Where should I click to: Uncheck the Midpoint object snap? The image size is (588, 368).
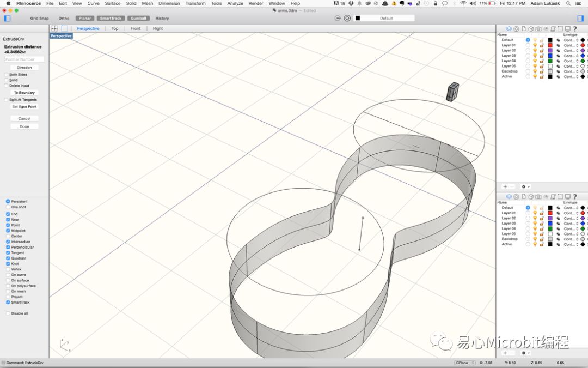pyautogui.click(x=8, y=231)
